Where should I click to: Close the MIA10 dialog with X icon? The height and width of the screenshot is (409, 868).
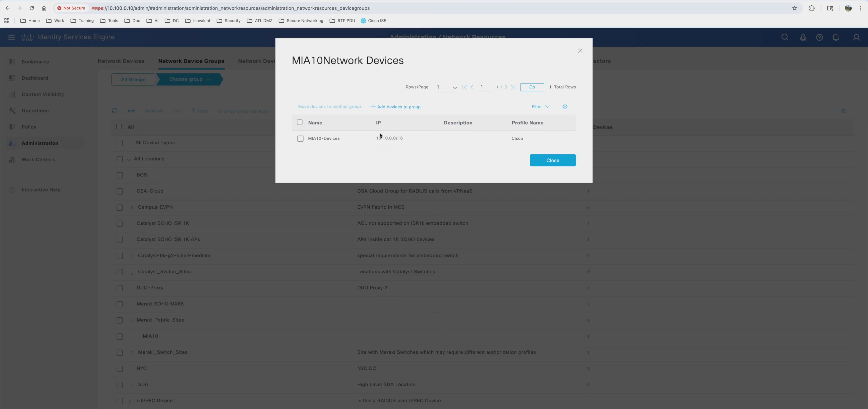click(x=580, y=51)
